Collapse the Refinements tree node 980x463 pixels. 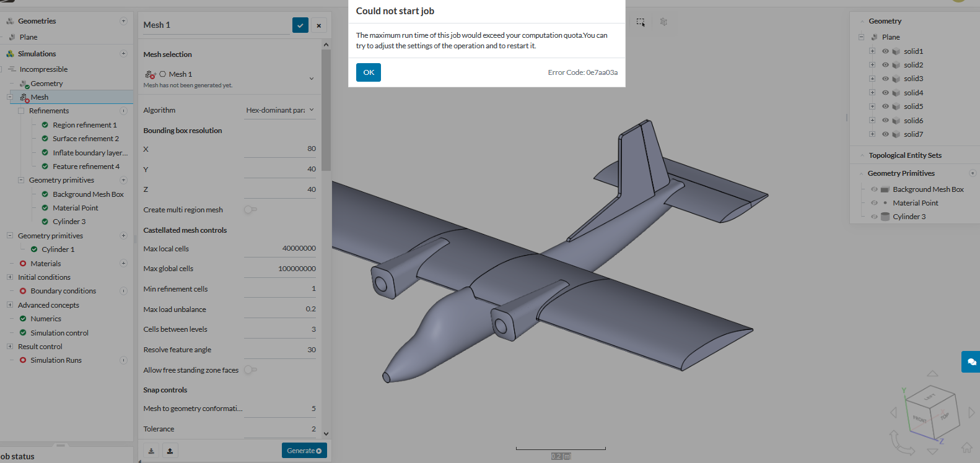pos(20,111)
